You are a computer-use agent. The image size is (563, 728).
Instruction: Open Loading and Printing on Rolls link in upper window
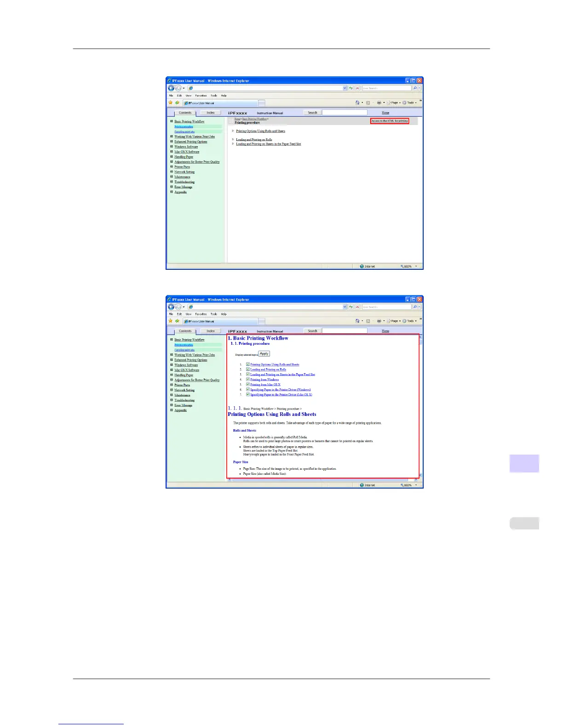pyautogui.click(x=254, y=140)
